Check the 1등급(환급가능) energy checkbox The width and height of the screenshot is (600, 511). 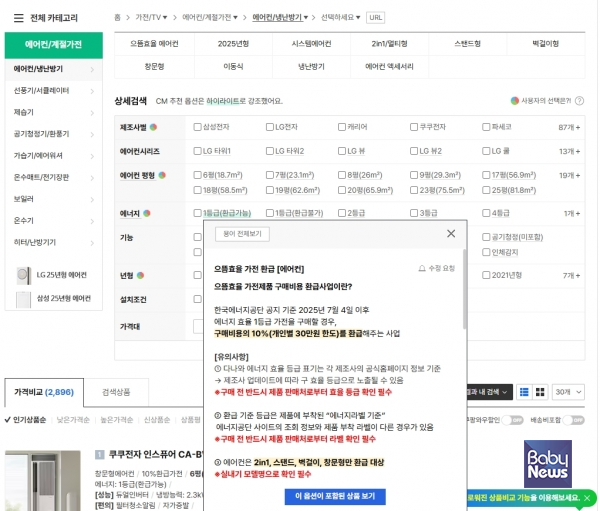click(197, 213)
